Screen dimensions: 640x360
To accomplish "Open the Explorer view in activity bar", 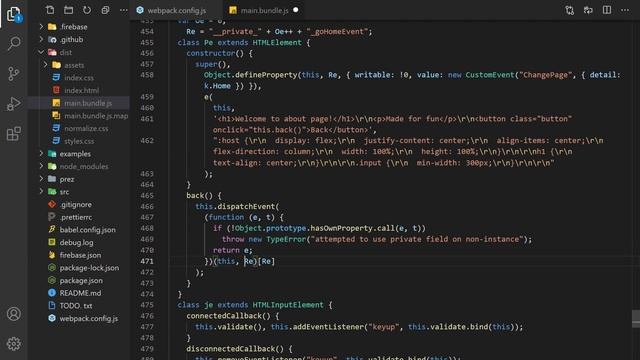I will (x=13, y=14).
